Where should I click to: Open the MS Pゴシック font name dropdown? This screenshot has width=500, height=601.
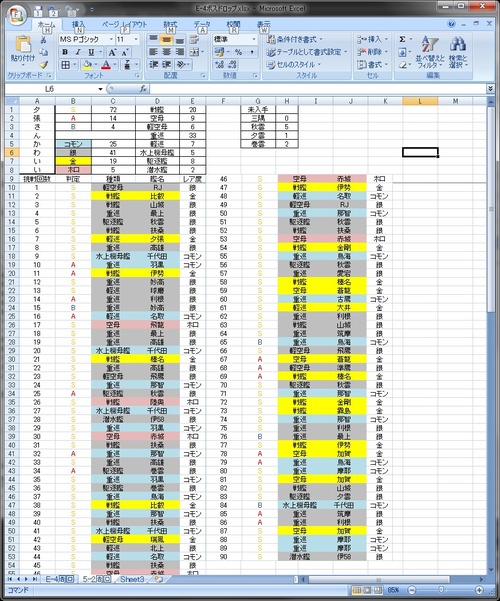[x=111, y=39]
